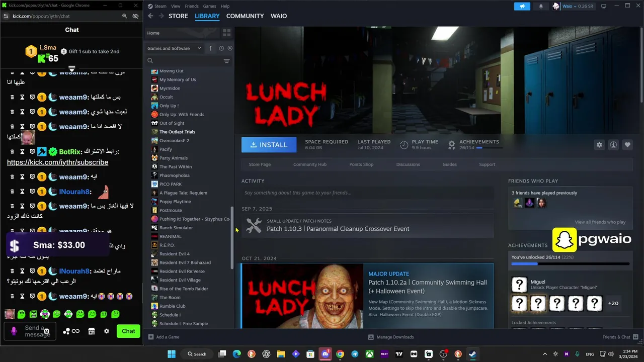
Task: Open Lunch Lady Support link
Action: 487,164
